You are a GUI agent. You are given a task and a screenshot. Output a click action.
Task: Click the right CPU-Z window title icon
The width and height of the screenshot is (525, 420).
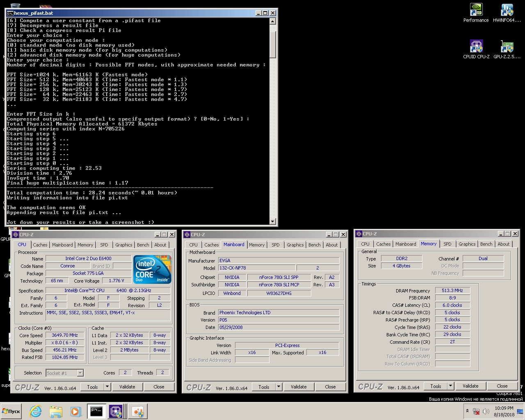pyautogui.click(x=359, y=234)
